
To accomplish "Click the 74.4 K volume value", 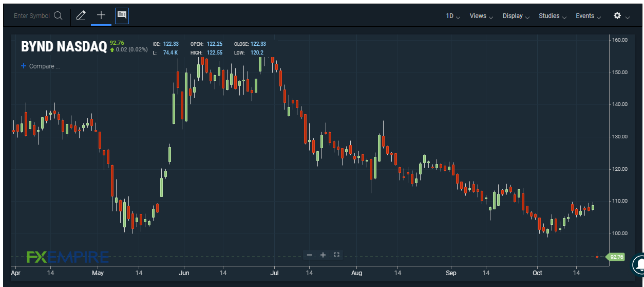I will coord(171,52).
